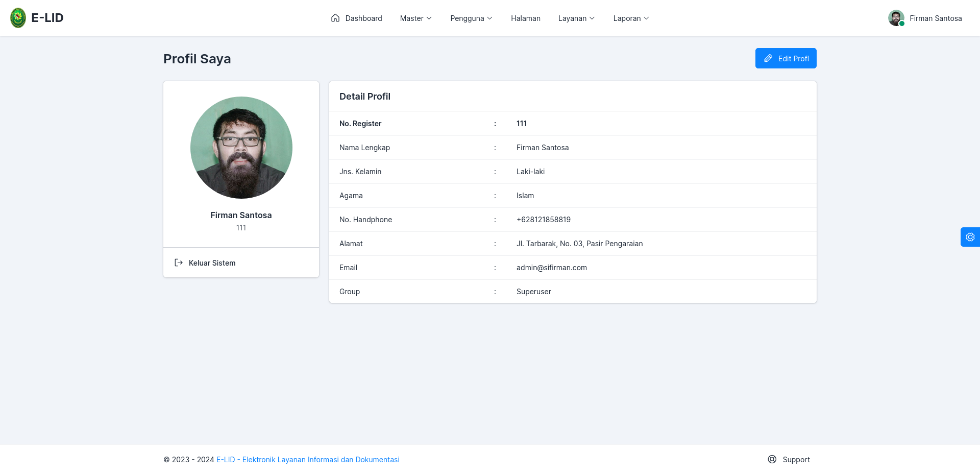Expand the Master dropdown menu

tap(415, 18)
